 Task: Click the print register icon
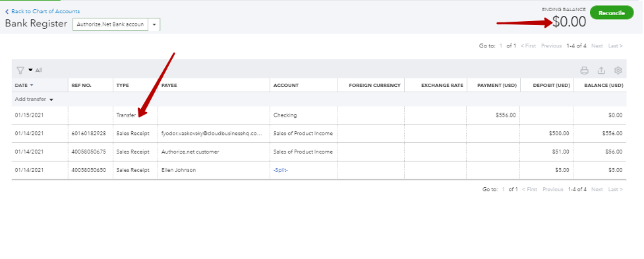(x=584, y=71)
